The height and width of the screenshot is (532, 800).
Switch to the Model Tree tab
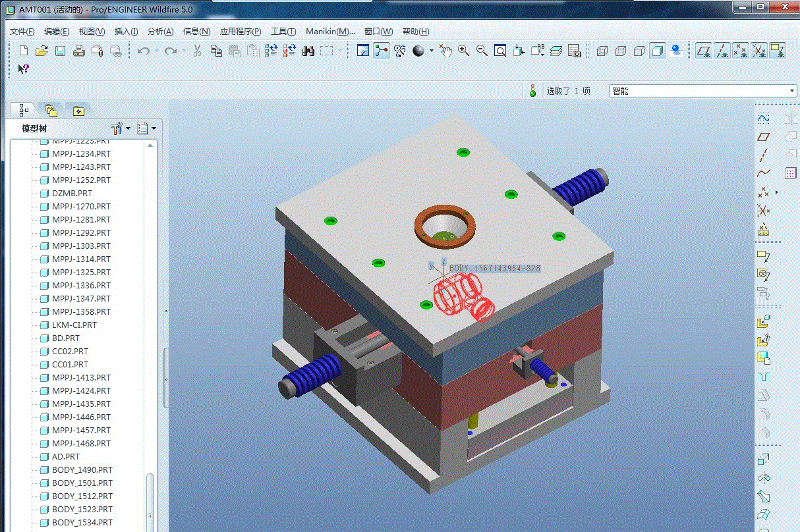[x=24, y=110]
